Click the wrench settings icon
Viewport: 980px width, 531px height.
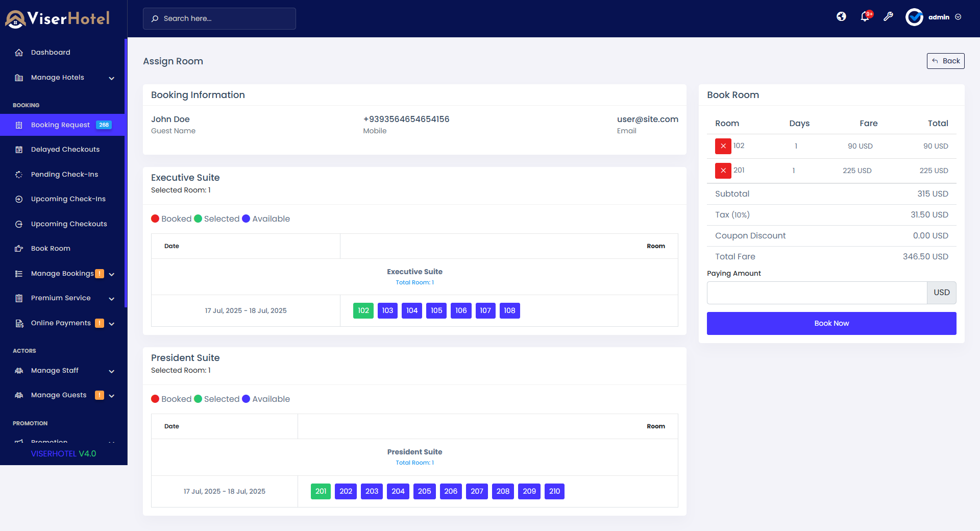click(889, 17)
